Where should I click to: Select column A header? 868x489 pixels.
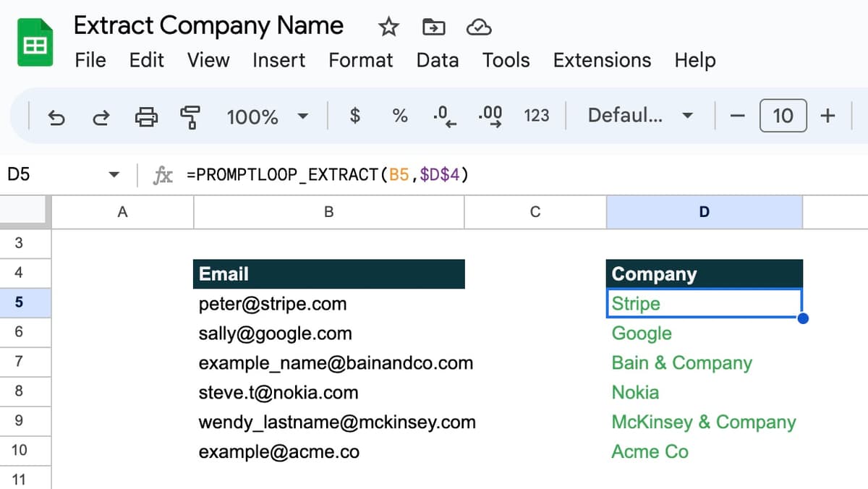click(x=123, y=212)
